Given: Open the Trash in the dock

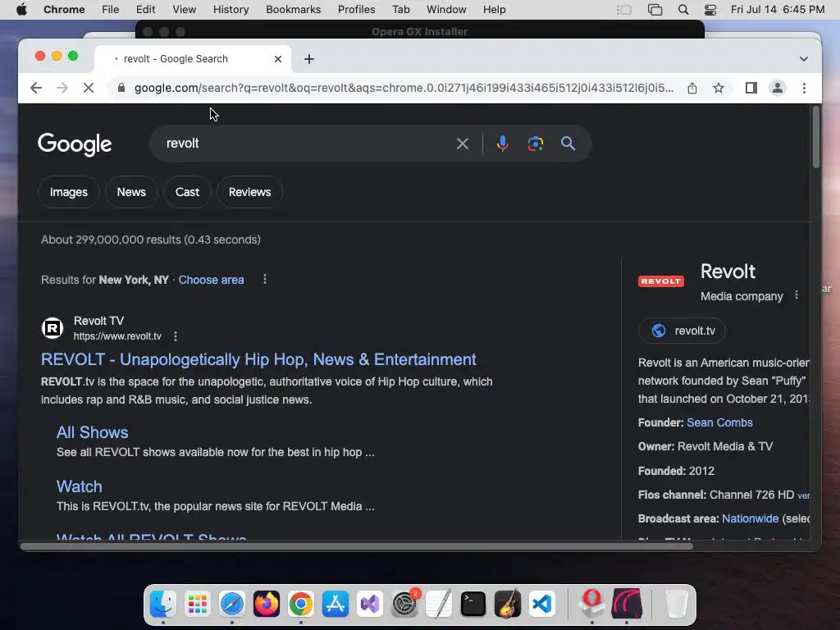Looking at the screenshot, I should [676, 605].
